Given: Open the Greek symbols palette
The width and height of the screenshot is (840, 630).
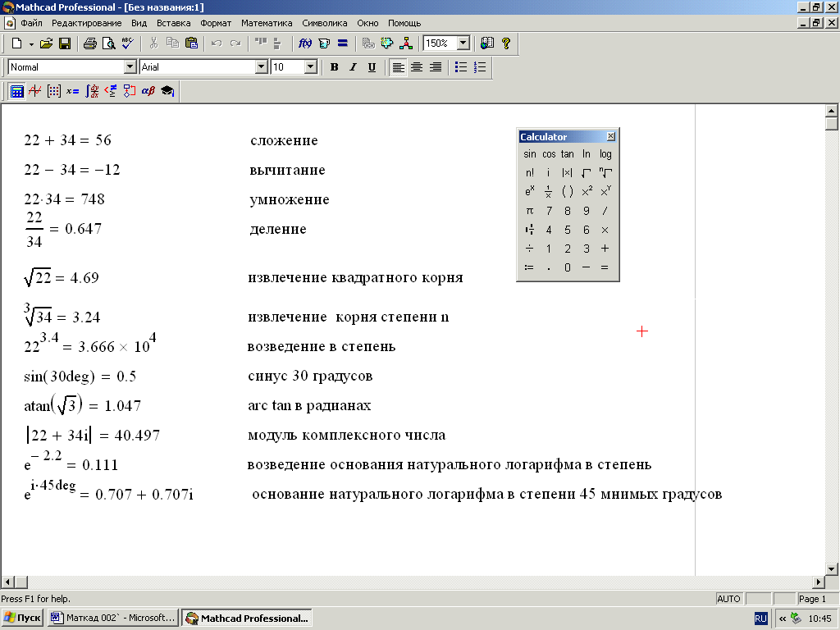Looking at the screenshot, I should tap(148, 91).
